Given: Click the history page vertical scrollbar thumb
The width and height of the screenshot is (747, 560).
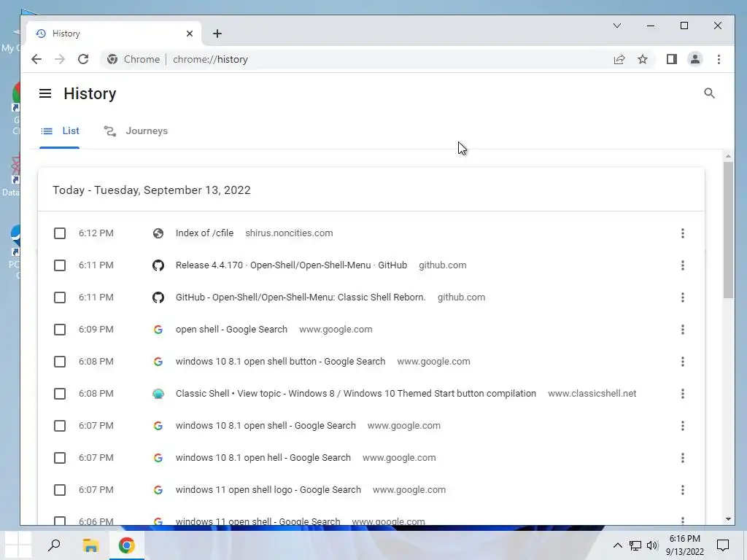Looking at the screenshot, I should (x=728, y=230).
